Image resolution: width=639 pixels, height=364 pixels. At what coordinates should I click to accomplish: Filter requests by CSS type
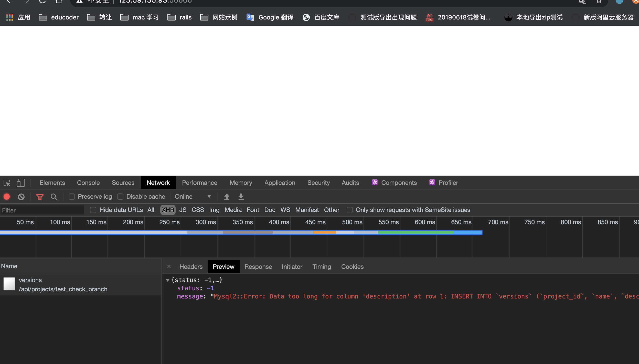[x=198, y=210]
